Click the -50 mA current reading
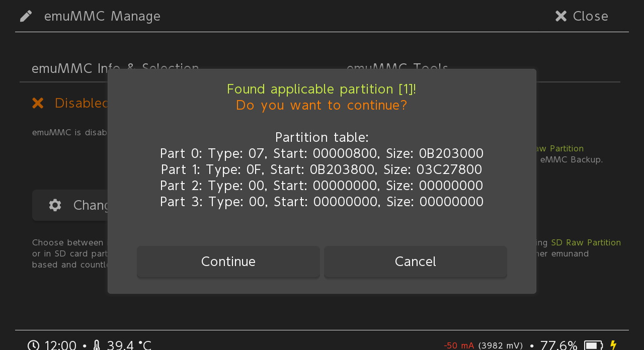Image resolution: width=644 pixels, height=350 pixels. pos(459,345)
